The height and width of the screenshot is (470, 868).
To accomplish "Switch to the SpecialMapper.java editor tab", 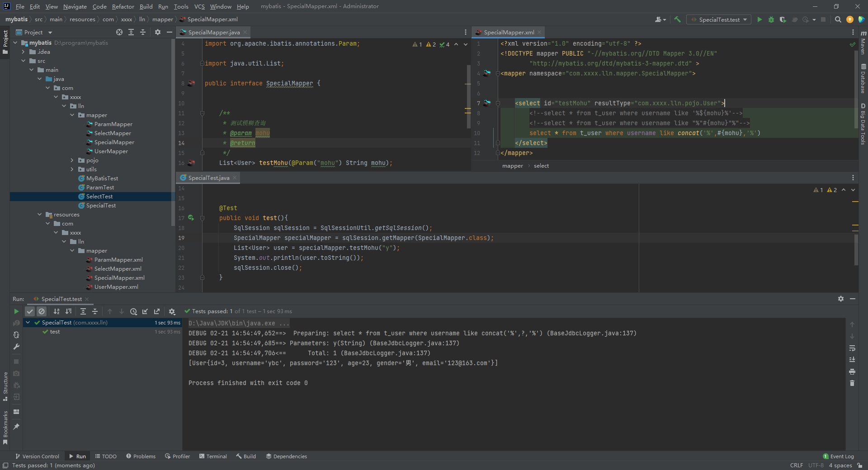I will click(214, 32).
